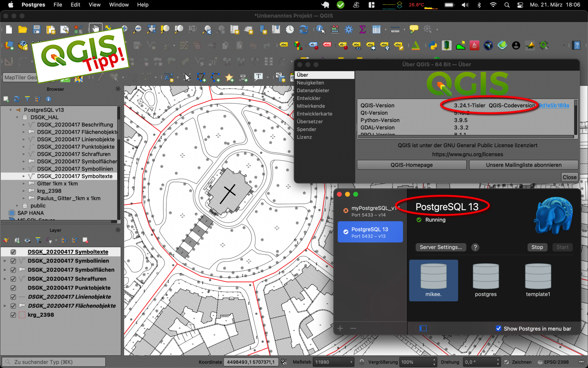Screen dimensions: 588x368
Task: Collapse the DSGK_HAL schema node
Action: 17,118
